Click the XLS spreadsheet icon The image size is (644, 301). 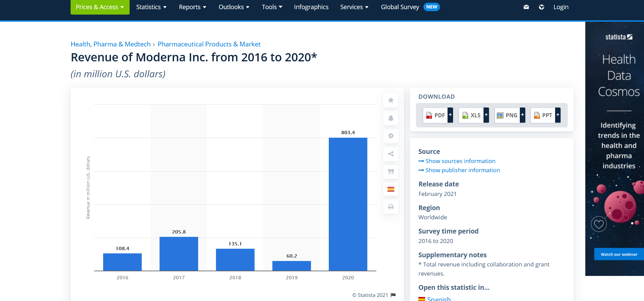pos(465,115)
